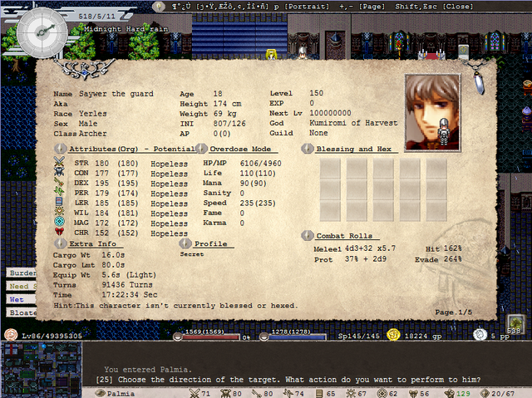Click the clock compass dial

coord(42,32)
